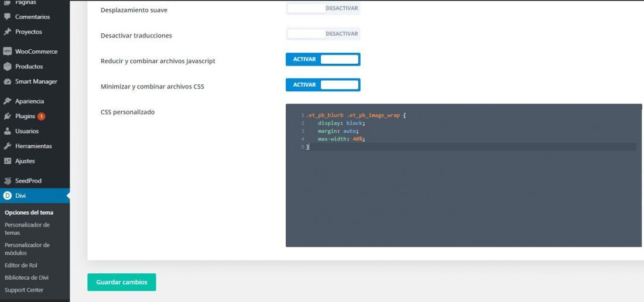Disable Minimizar y combinar archivos CSS
The image size is (644, 302).
tap(323, 84)
